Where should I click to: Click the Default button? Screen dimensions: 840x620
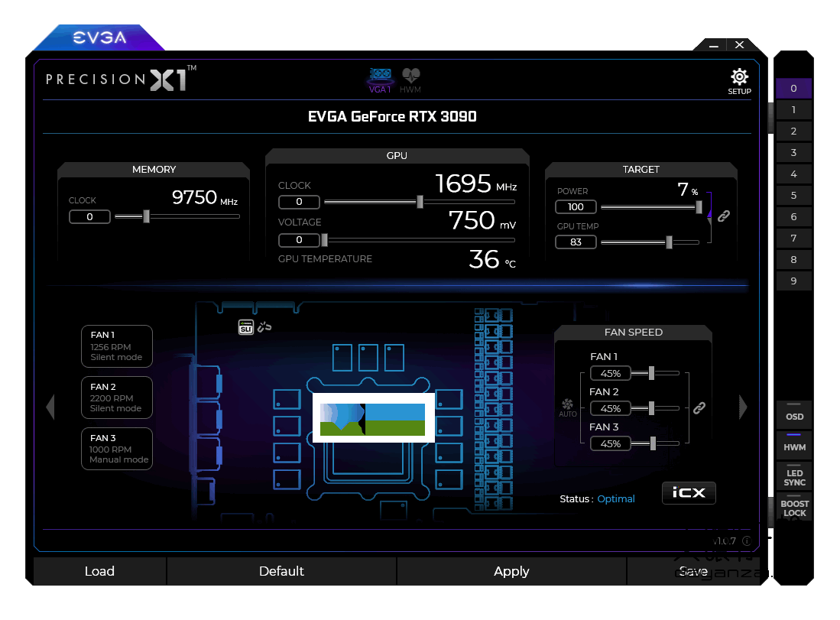point(282,571)
